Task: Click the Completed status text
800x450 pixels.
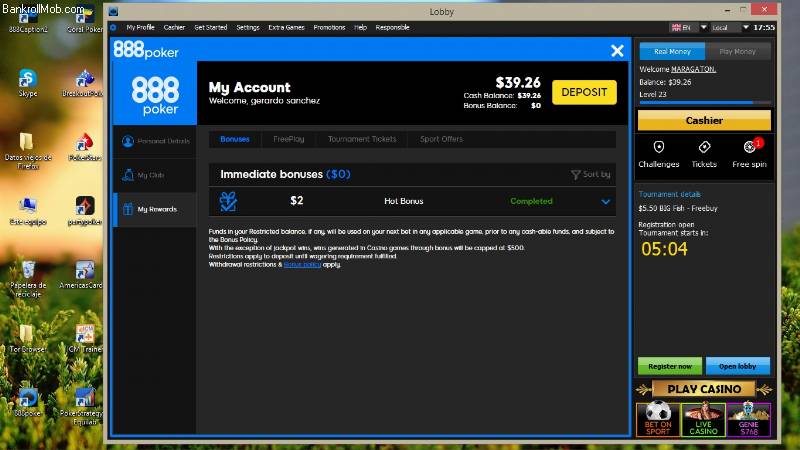Action: point(531,202)
